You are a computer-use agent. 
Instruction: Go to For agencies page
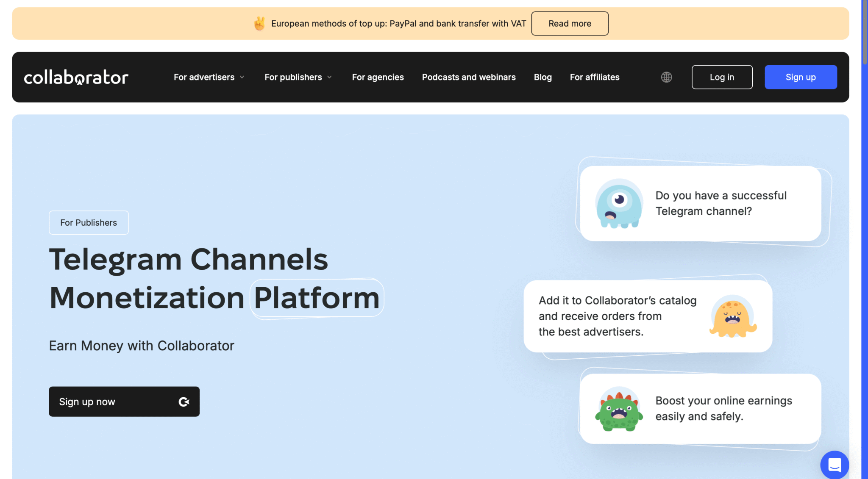pyautogui.click(x=378, y=77)
